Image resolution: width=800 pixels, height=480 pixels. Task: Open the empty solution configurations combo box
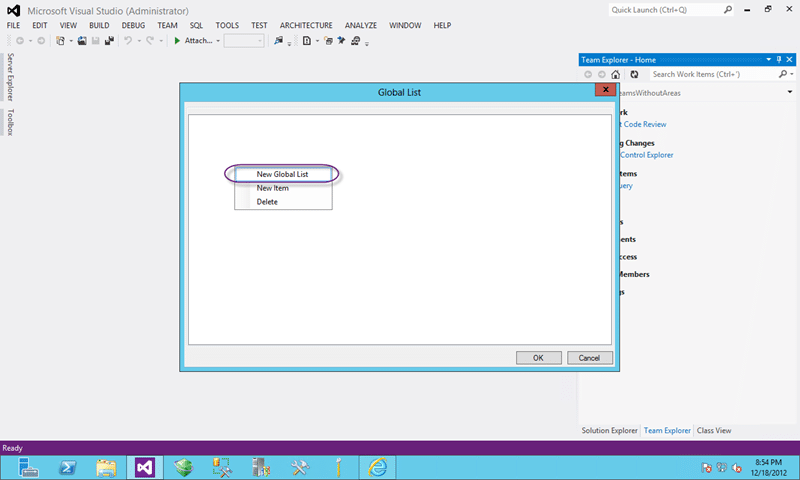pyautogui.click(x=244, y=41)
